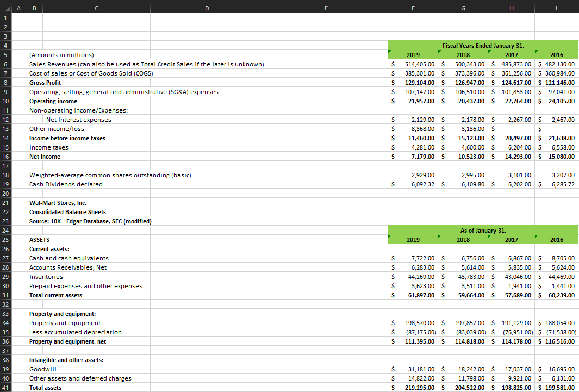Click 'Net Income' label
This screenshot has height=392, width=579.
45,157
